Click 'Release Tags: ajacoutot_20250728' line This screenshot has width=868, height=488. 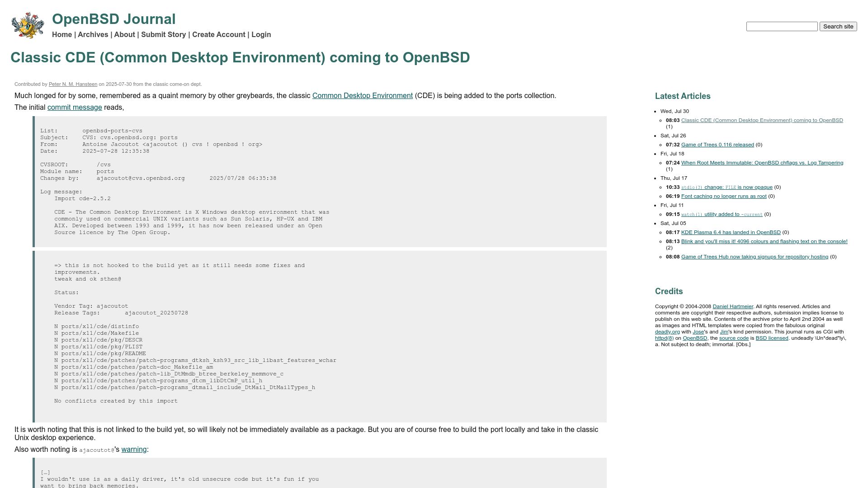tap(121, 313)
